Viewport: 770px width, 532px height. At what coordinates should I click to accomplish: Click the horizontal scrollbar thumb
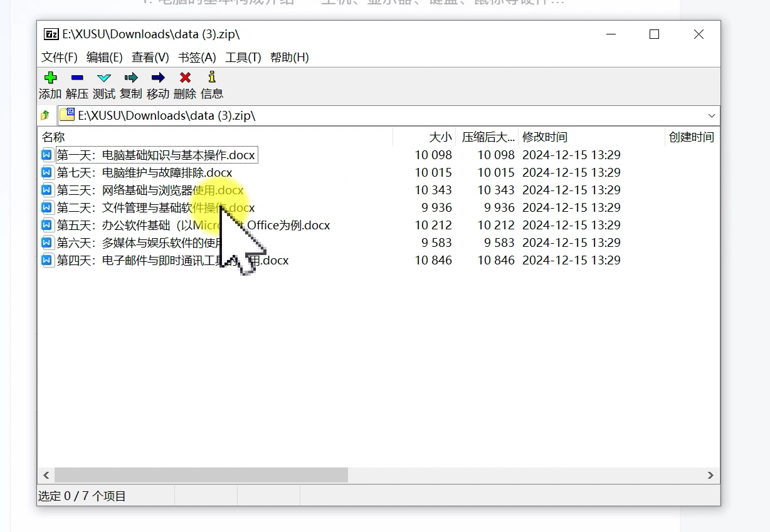click(x=201, y=476)
